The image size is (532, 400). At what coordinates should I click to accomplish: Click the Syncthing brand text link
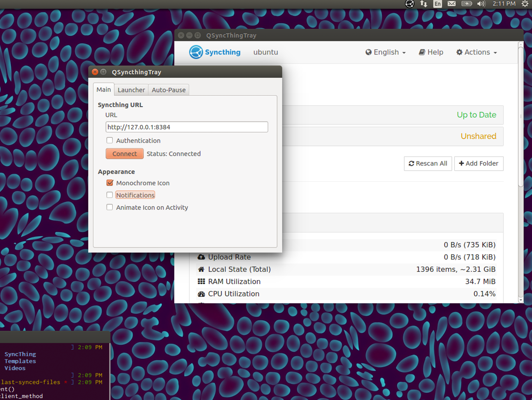[223, 52]
